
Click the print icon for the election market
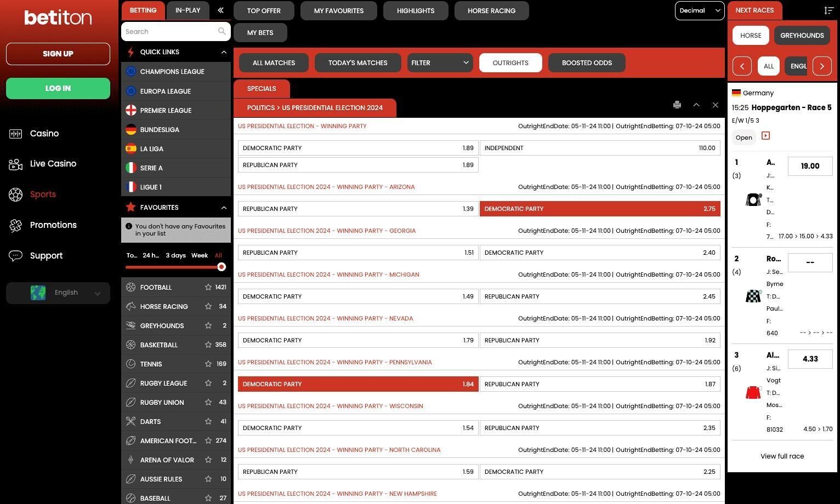coord(677,105)
